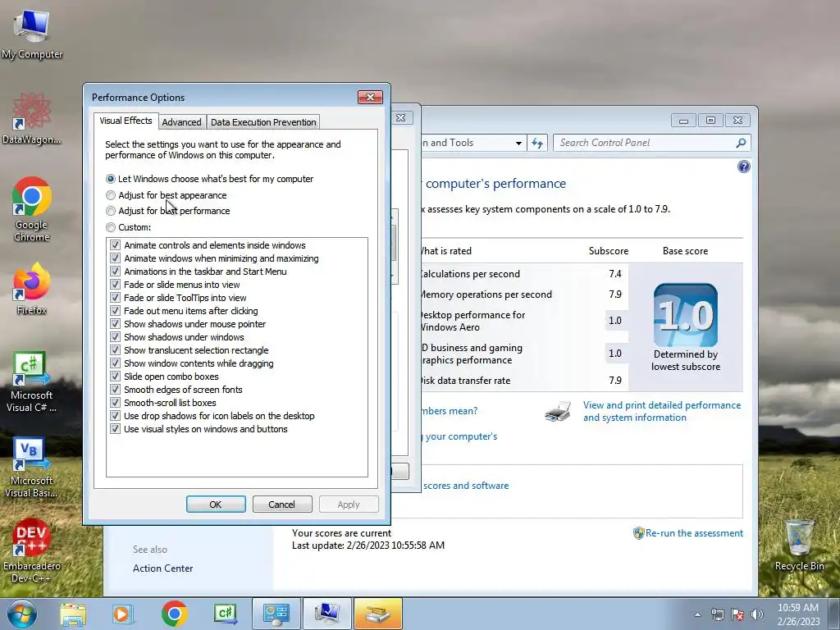Open Microsoft Visual C# desktop shortcut

click(x=32, y=382)
